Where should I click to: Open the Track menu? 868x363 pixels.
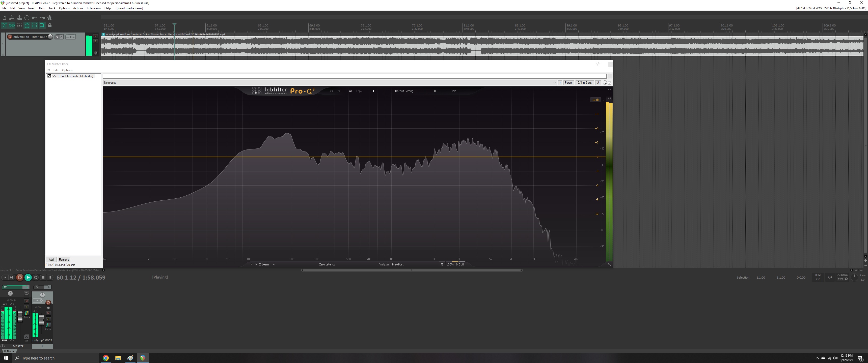click(52, 8)
